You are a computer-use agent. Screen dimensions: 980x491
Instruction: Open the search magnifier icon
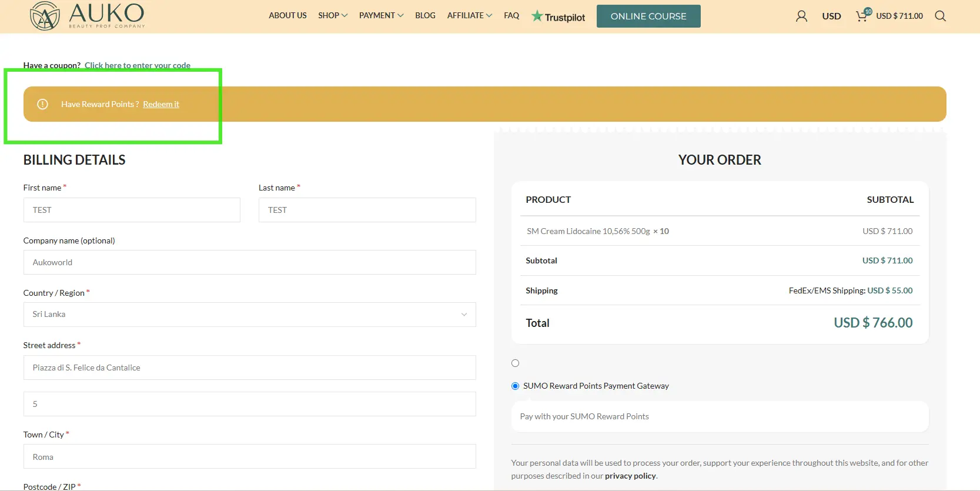point(940,16)
